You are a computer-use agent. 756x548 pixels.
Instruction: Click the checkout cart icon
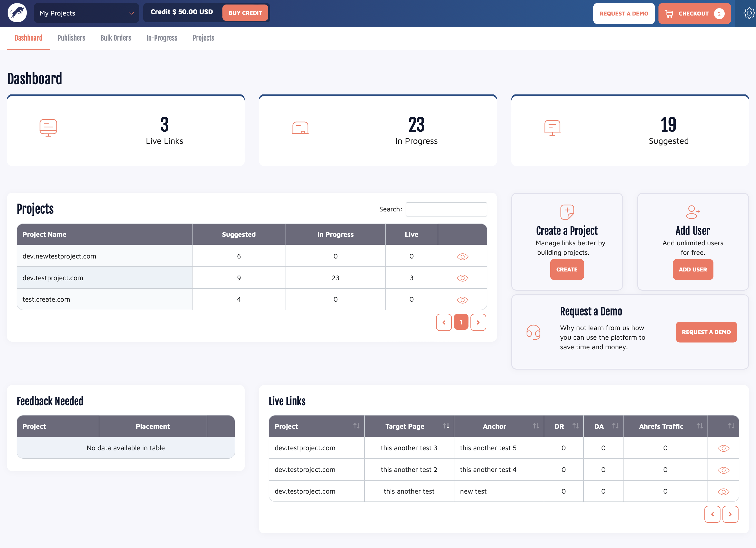[669, 13]
